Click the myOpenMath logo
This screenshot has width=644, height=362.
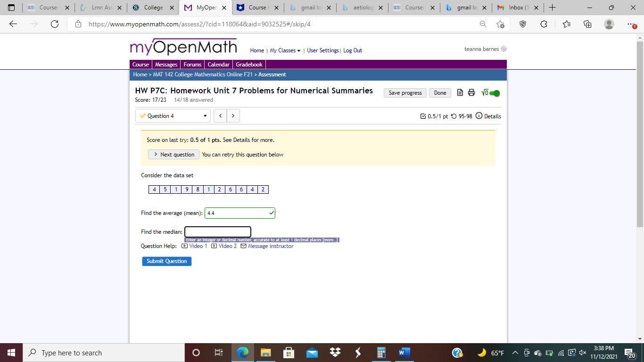184,47
